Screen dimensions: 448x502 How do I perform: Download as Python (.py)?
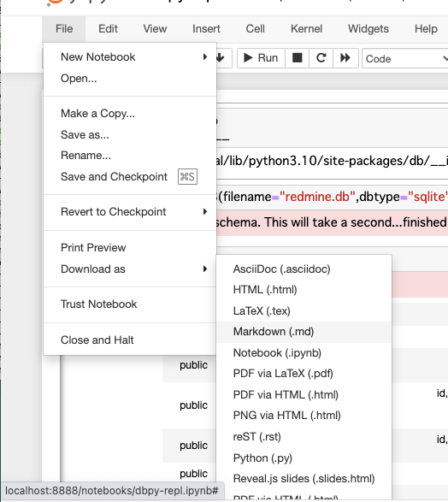click(x=304, y=458)
